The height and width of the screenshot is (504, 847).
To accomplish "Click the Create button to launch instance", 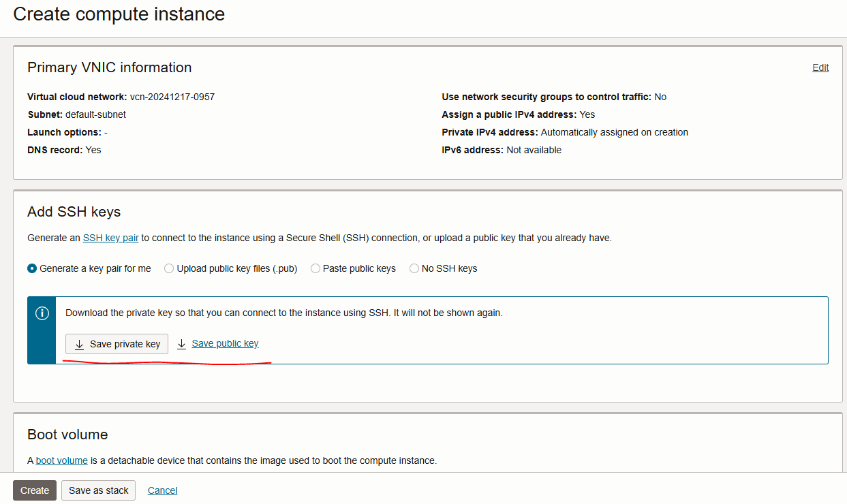I will tap(35, 490).
